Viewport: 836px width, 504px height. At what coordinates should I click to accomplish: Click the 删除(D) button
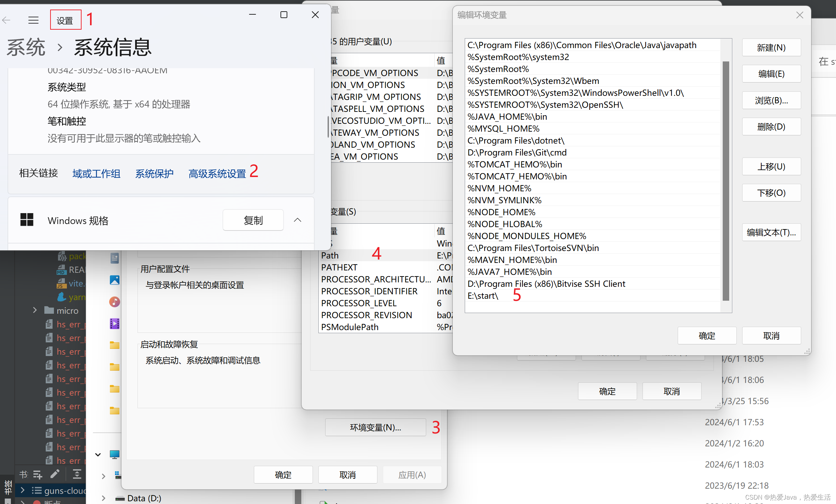[x=771, y=127]
